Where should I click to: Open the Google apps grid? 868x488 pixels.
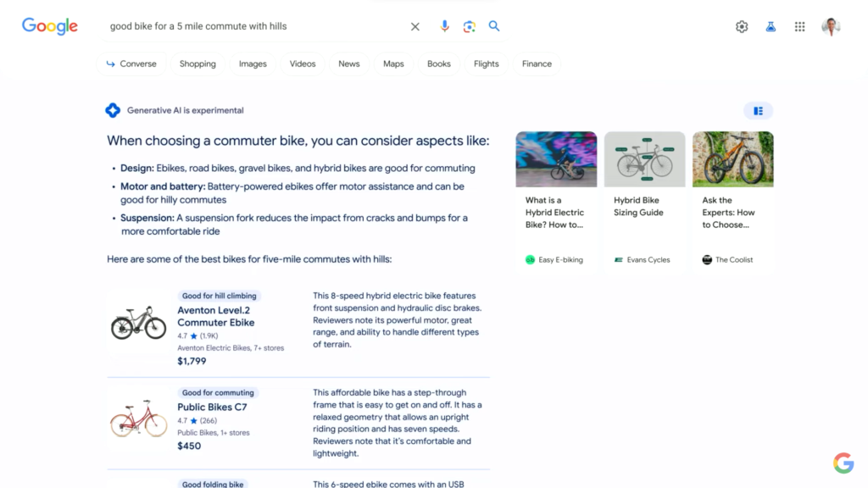pos(798,26)
